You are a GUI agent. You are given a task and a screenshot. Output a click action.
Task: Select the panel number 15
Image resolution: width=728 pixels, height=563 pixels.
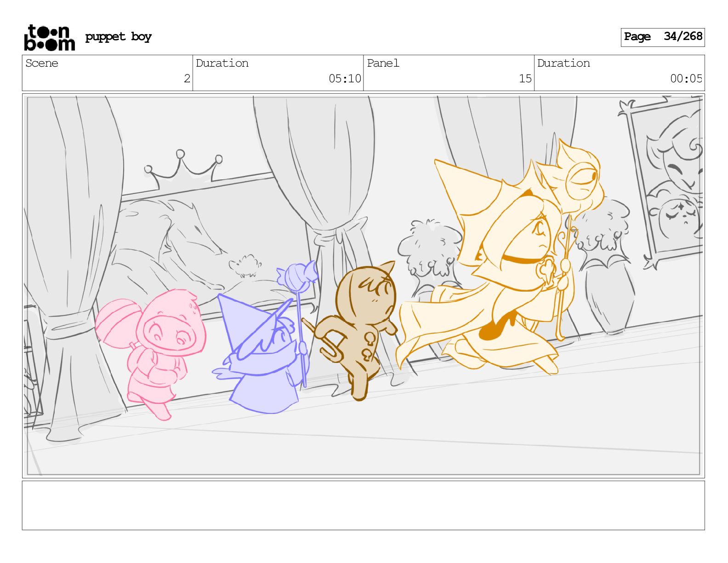pos(525,79)
